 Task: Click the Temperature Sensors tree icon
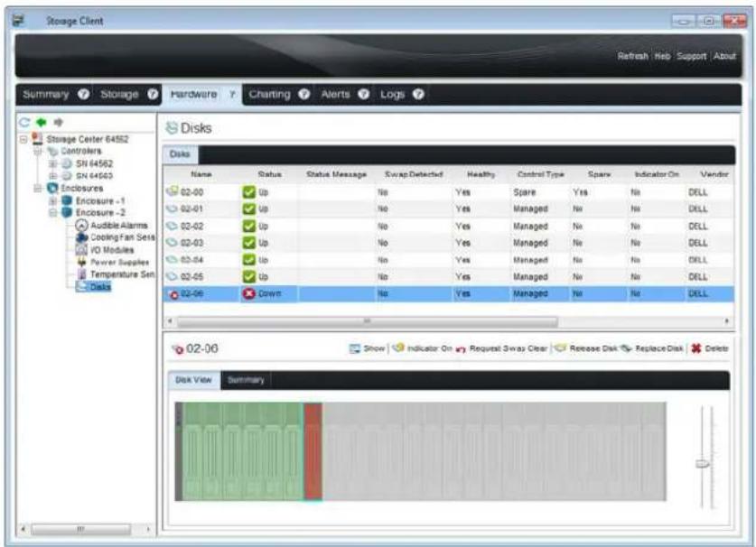point(81,274)
